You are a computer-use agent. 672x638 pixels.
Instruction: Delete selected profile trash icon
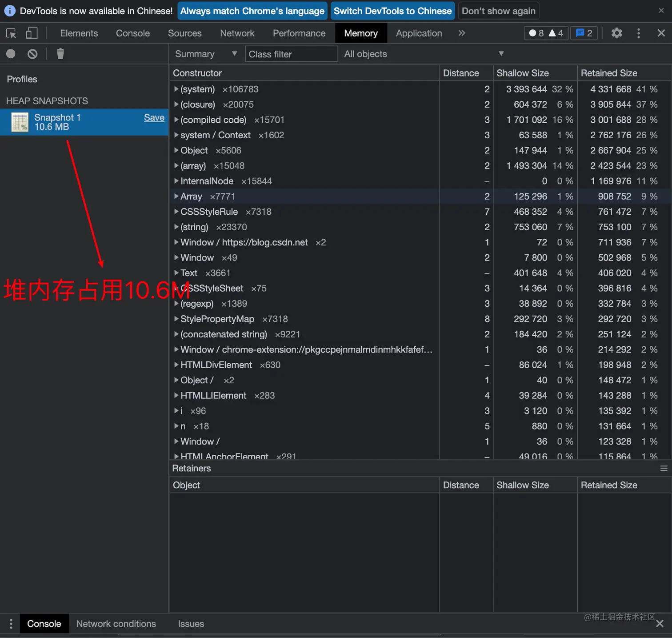click(60, 54)
